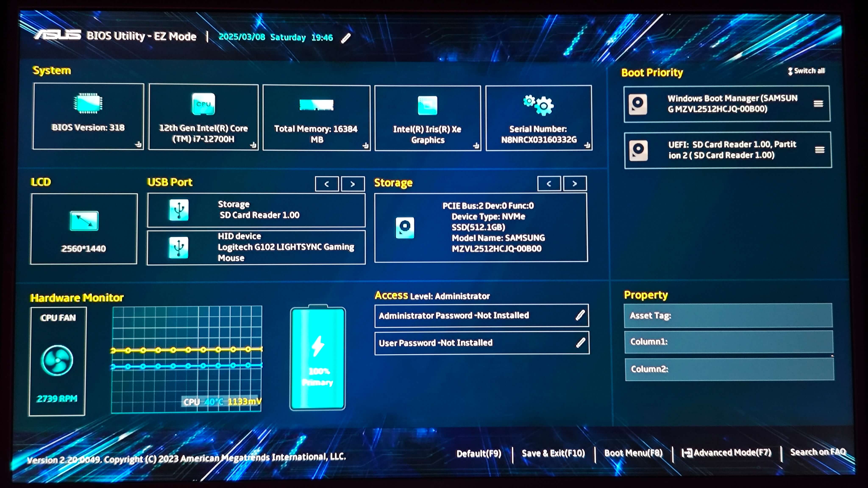
Task: Edit Administrator Password pencil icon
Action: 580,315
